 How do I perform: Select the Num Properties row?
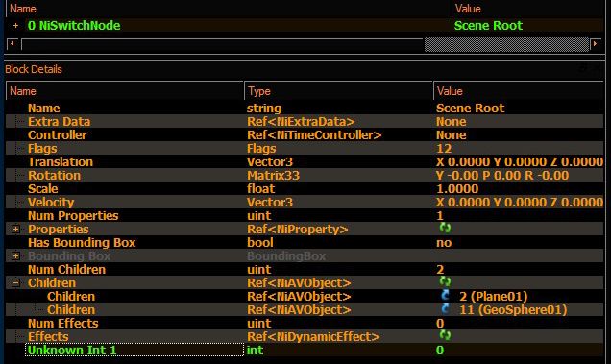[305, 215]
